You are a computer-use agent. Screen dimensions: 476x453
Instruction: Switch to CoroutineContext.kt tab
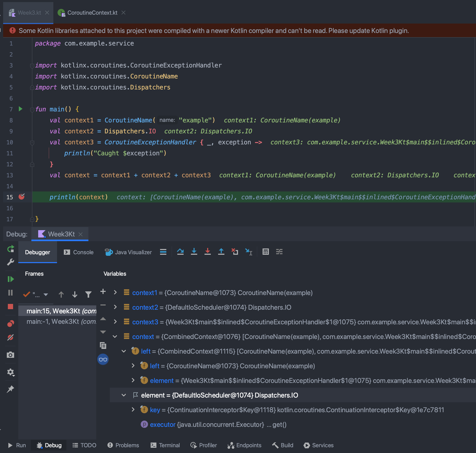[92, 13]
